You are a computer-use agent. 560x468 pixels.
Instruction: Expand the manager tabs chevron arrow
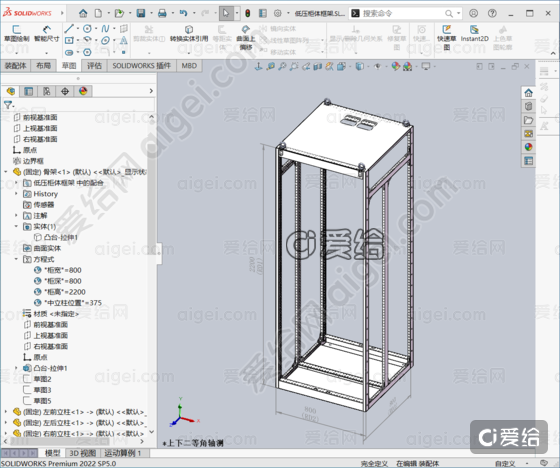click(x=151, y=91)
